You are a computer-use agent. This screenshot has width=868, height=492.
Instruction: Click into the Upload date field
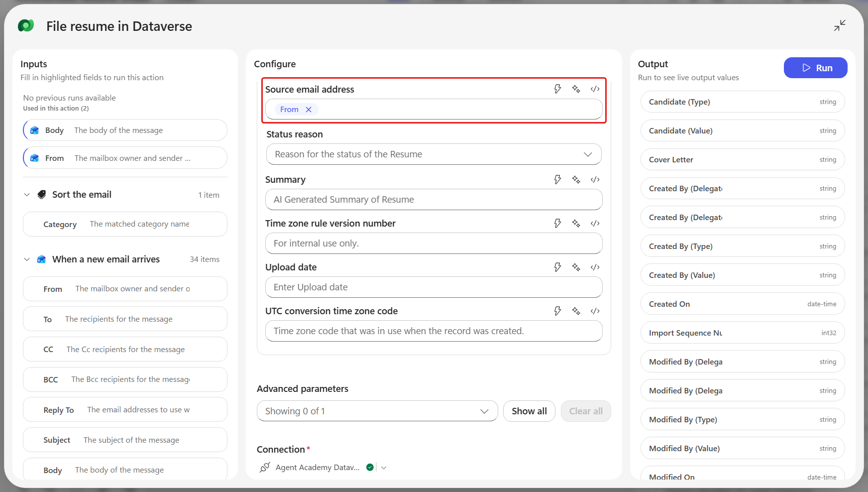(x=434, y=287)
